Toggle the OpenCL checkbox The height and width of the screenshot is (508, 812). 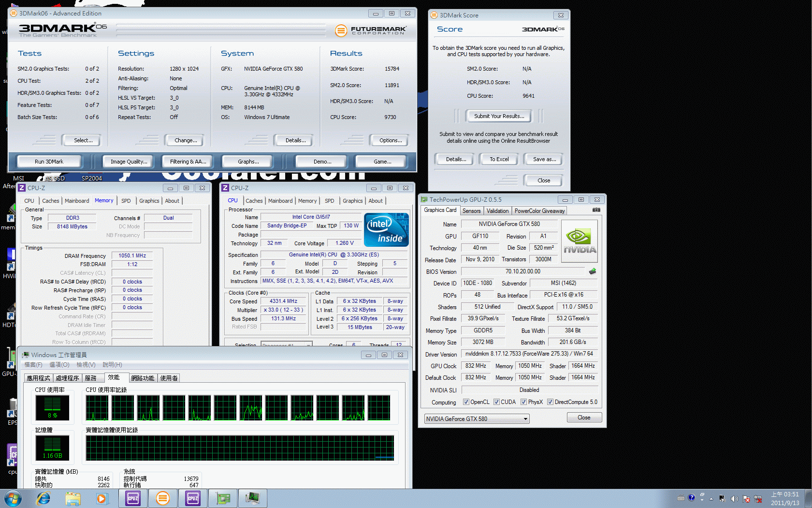pyautogui.click(x=466, y=402)
